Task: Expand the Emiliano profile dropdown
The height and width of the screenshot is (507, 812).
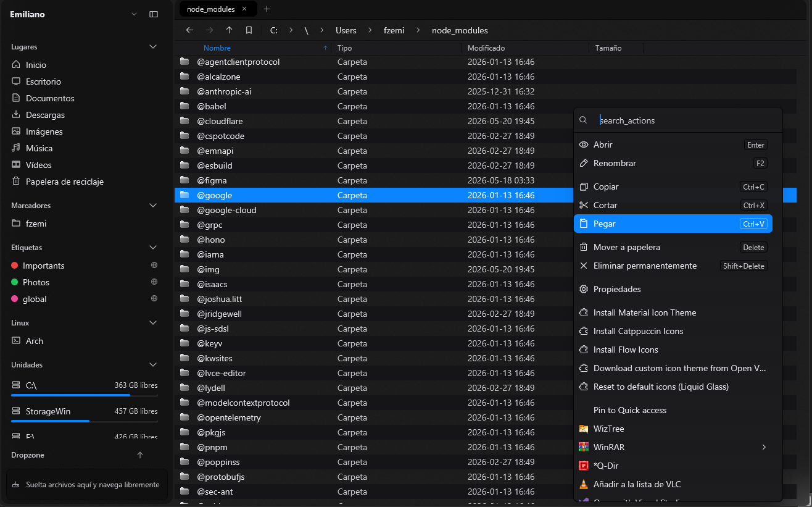Action: point(134,14)
